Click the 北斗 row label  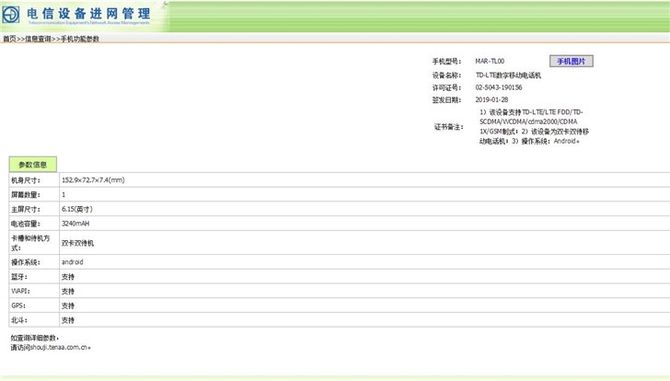[19, 320]
